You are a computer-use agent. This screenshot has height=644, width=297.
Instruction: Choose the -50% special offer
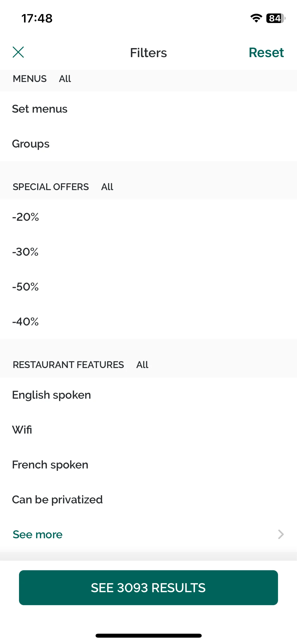coord(148,287)
